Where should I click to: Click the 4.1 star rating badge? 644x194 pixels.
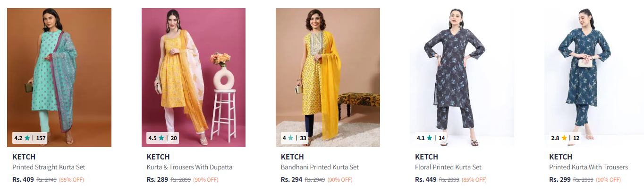(x=431, y=138)
